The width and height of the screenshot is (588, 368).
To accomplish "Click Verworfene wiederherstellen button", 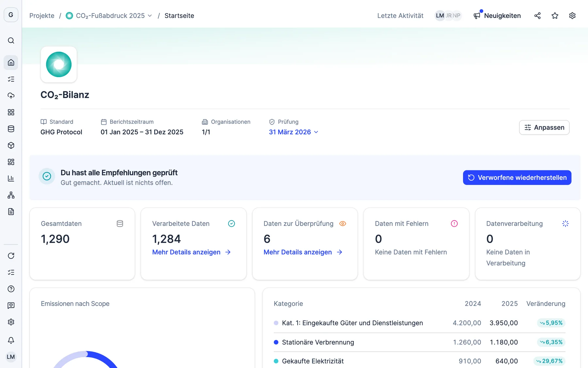I will tap(517, 177).
